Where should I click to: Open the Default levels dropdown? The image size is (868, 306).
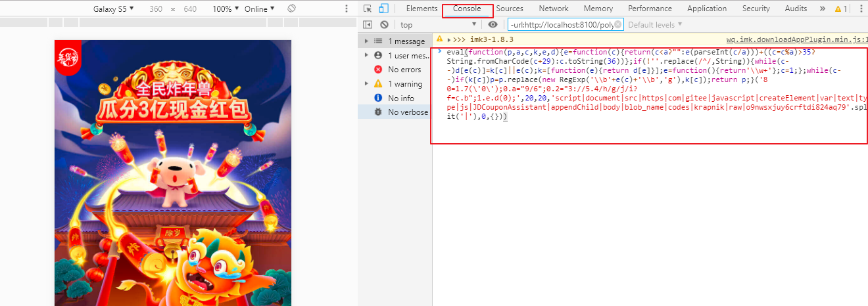[x=655, y=25]
